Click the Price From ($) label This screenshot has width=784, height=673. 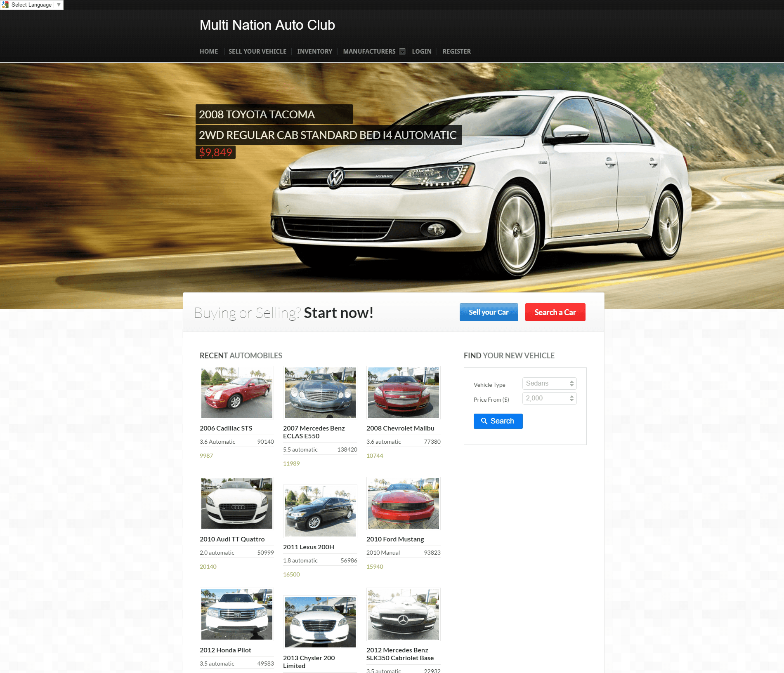click(x=491, y=400)
